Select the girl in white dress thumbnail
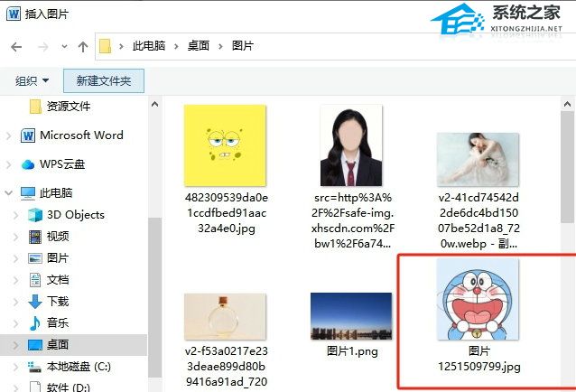 [x=478, y=160]
